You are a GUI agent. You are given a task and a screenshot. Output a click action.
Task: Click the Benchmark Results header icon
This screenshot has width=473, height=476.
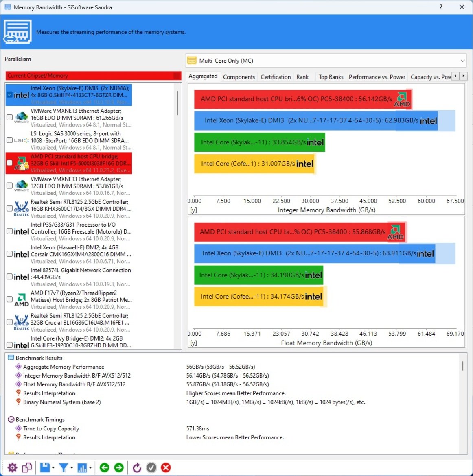[x=11, y=358]
